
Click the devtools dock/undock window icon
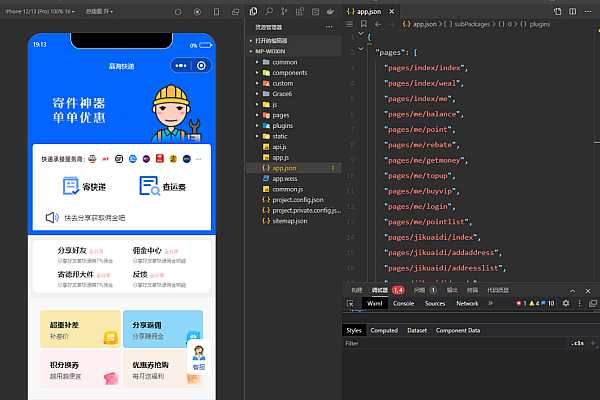593,303
